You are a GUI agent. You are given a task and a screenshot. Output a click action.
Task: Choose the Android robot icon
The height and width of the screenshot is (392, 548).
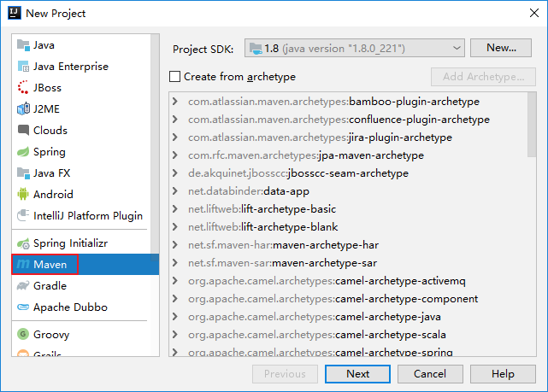(23, 194)
